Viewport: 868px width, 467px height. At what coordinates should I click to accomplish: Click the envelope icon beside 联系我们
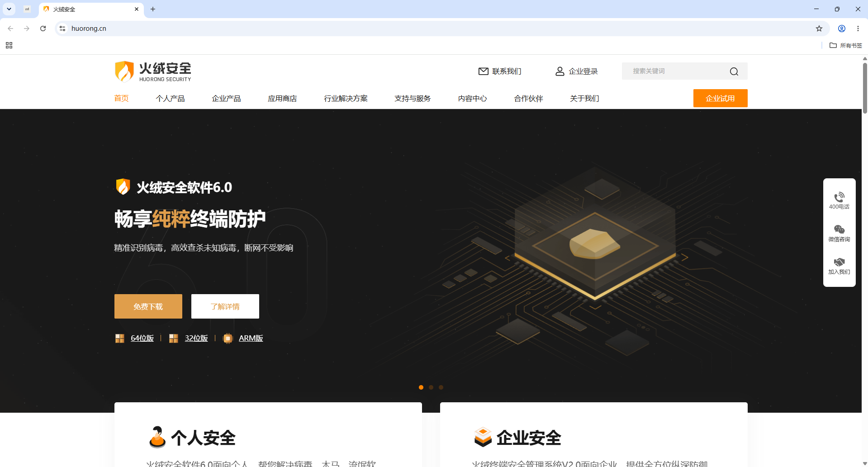(484, 71)
